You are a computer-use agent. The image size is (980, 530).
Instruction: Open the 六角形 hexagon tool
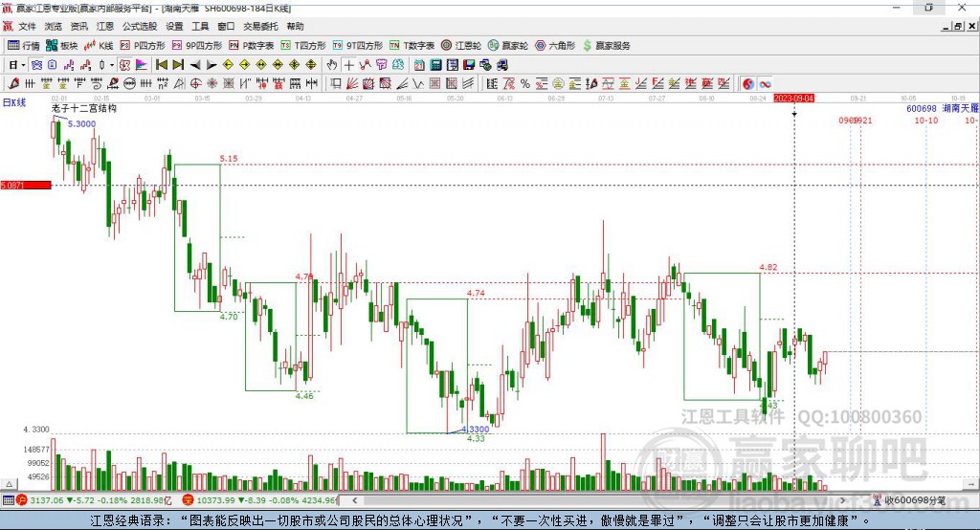pyautogui.click(x=555, y=45)
